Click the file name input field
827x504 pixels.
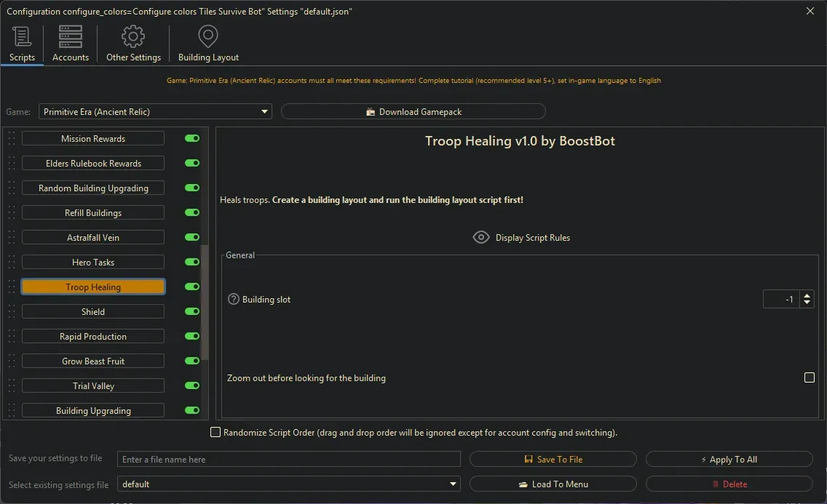click(288, 459)
